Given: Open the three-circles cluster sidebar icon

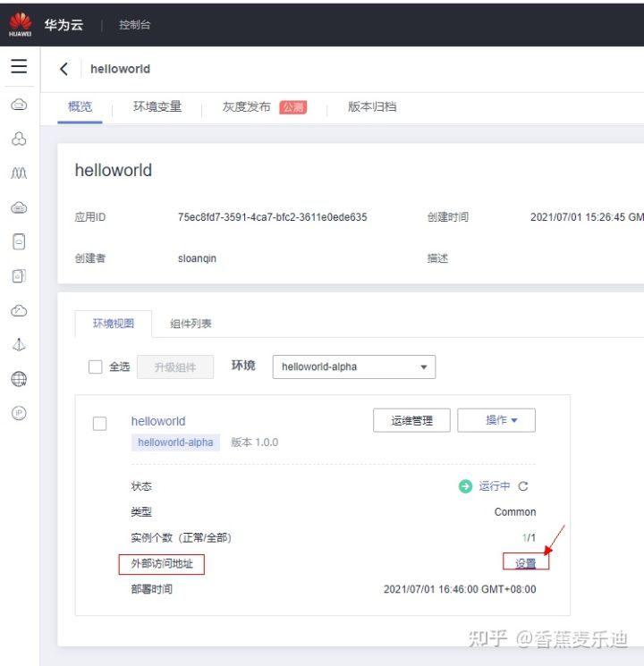Looking at the screenshot, I should [x=19, y=139].
